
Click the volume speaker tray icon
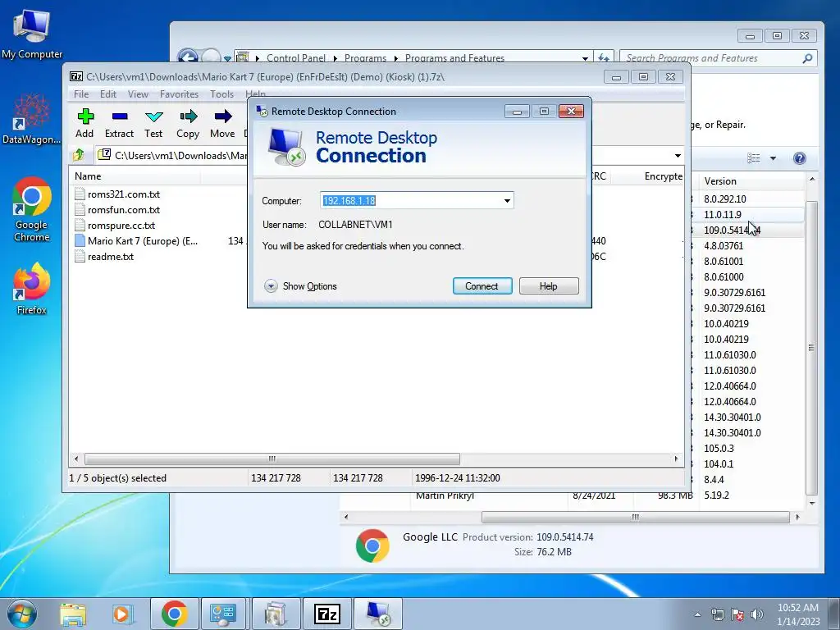point(757,614)
